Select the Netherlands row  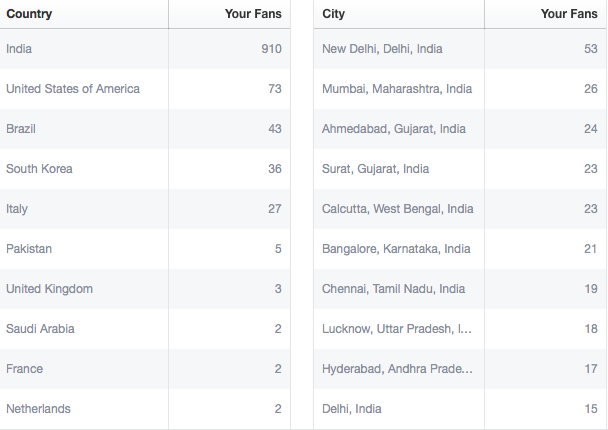pyautogui.click(x=145, y=408)
